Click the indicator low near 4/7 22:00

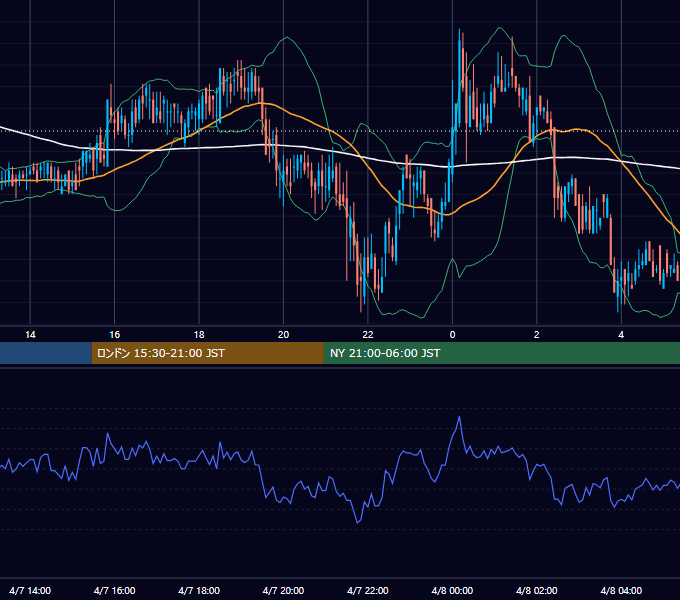click(x=358, y=522)
